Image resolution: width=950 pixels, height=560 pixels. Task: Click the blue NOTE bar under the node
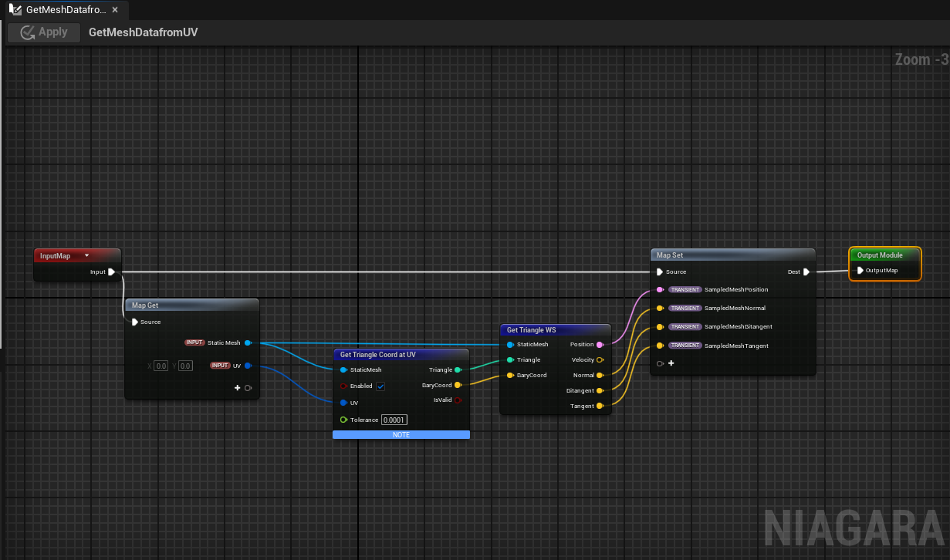click(401, 435)
